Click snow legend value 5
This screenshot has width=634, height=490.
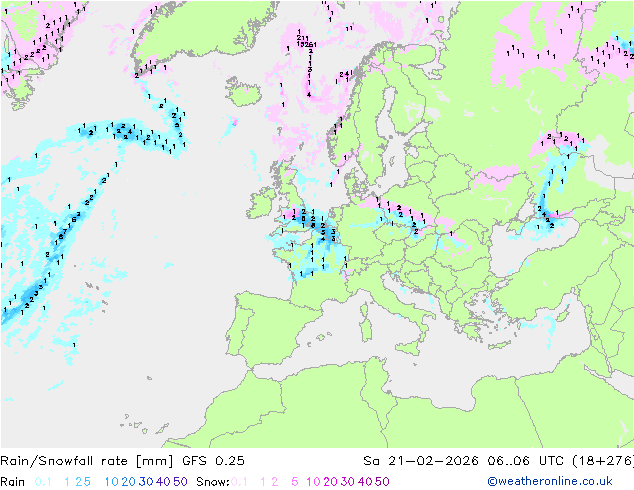click(x=295, y=482)
